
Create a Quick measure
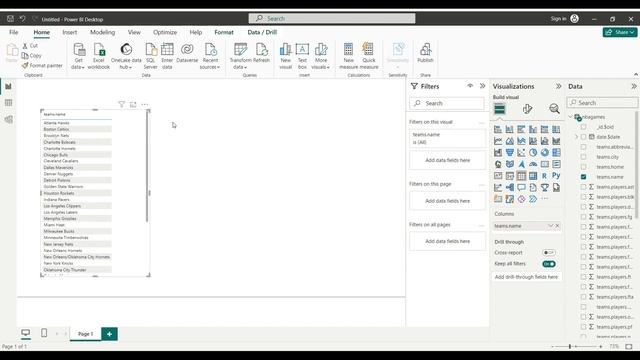pos(369,56)
